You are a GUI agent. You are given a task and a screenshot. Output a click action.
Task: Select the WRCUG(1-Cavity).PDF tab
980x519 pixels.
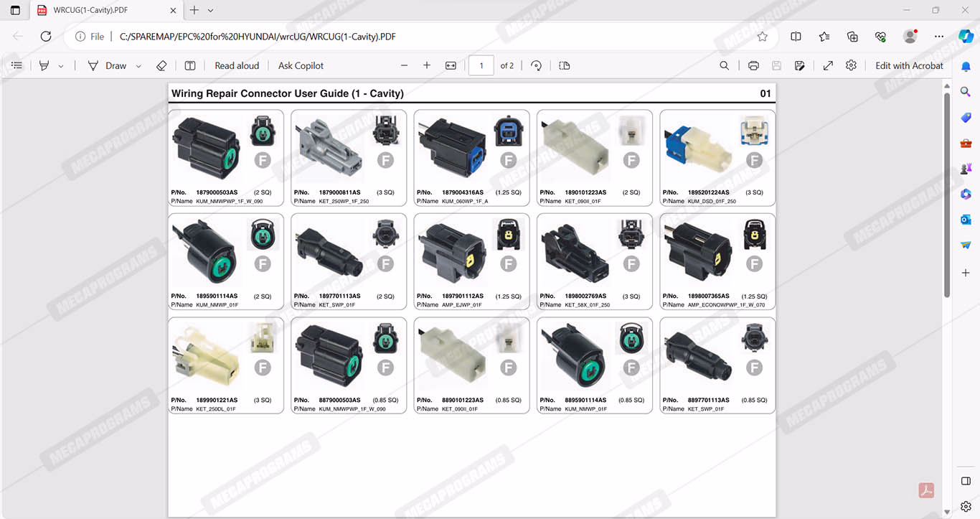click(104, 11)
